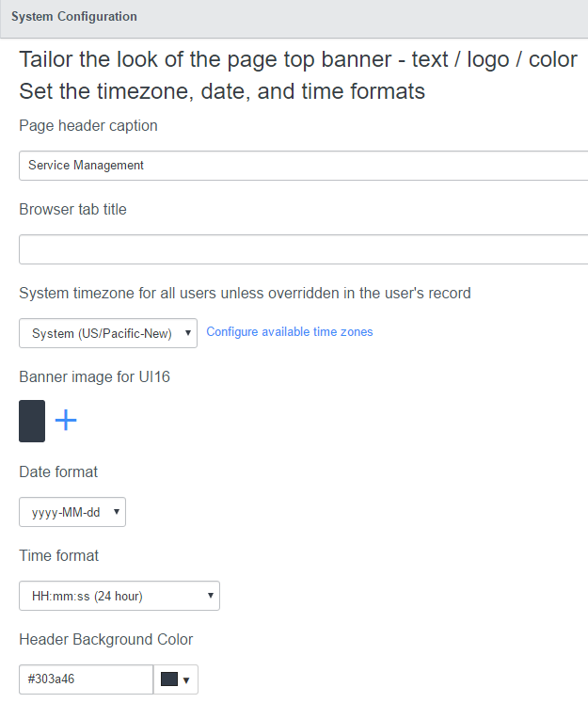The width and height of the screenshot is (588, 703).
Task: Click the 'Header Background Color' label
Action: [106, 640]
